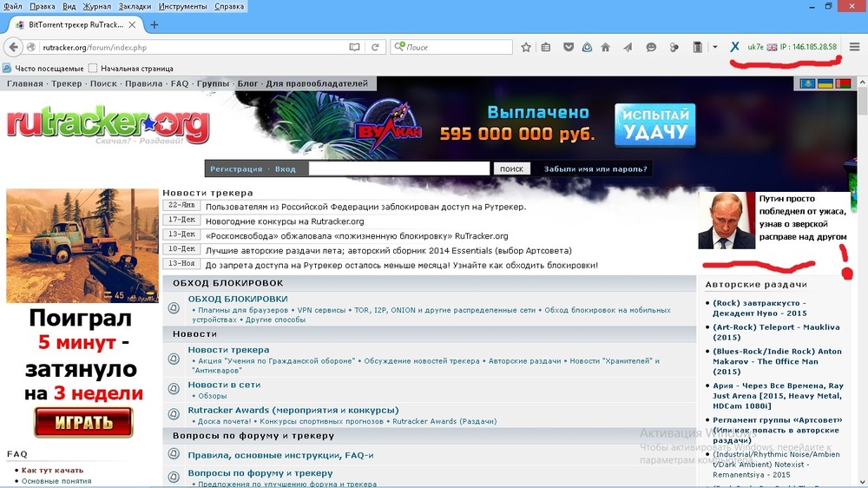This screenshot has width=868, height=488.
Task: Click the gear extension icon in toolbar
Action: tap(674, 47)
